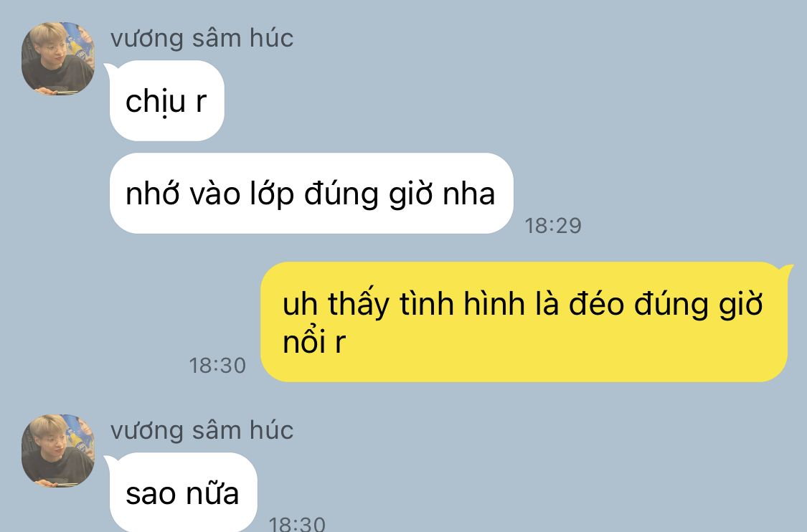Click the word "đéo" in the yellow message
807x532 pixels.
[x=597, y=303]
